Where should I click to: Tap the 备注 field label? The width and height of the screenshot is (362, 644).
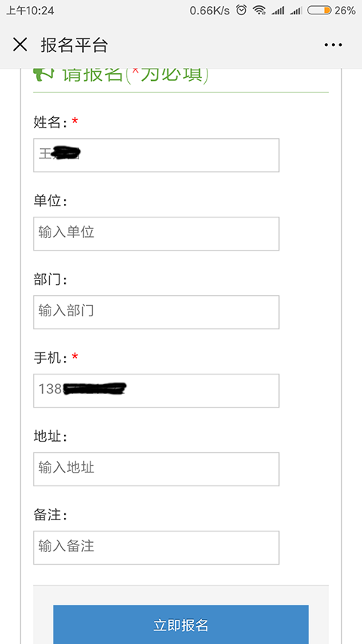[50, 515]
